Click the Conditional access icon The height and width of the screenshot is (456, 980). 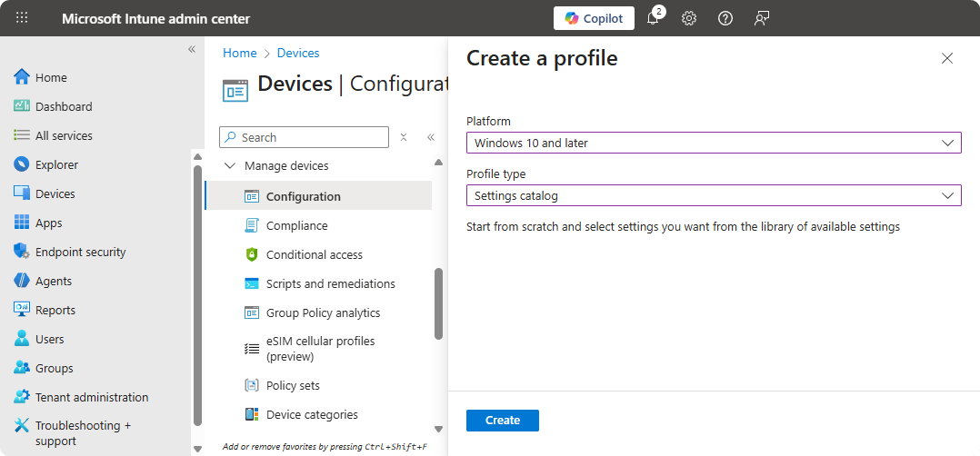click(x=252, y=254)
